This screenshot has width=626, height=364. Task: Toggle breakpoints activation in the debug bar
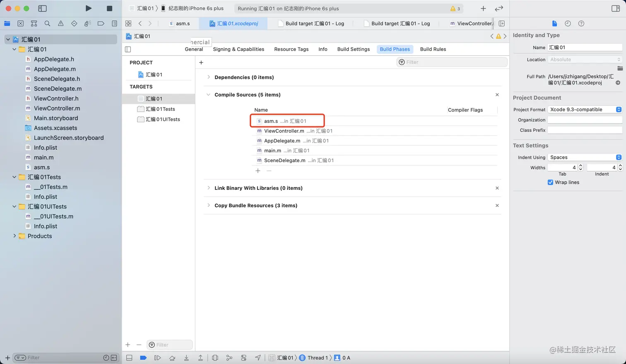pos(143,358)
